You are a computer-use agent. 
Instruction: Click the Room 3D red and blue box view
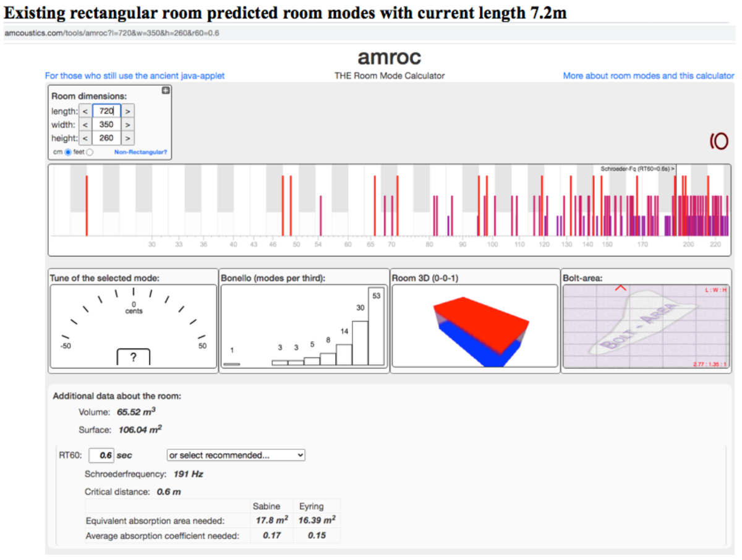coord(482,328)
